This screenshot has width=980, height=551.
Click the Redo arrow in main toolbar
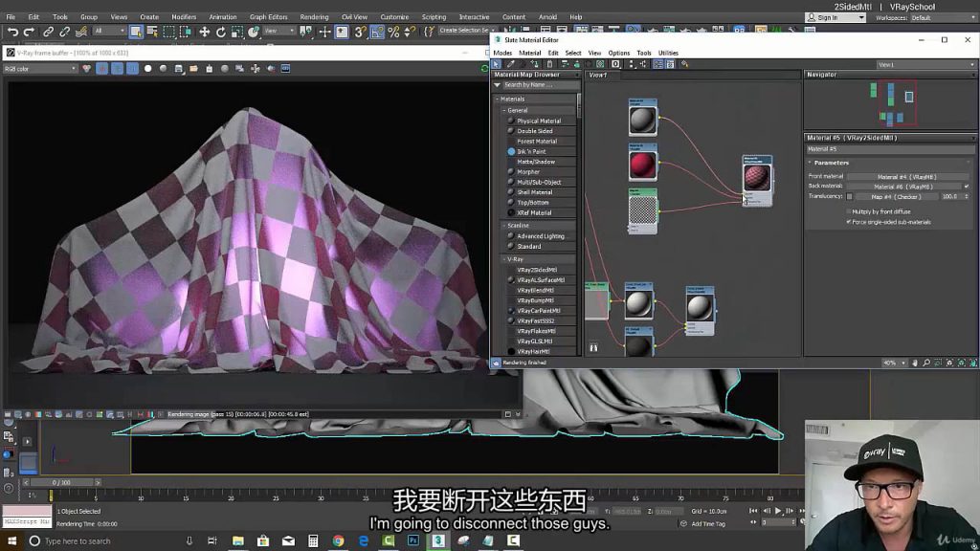29,32
